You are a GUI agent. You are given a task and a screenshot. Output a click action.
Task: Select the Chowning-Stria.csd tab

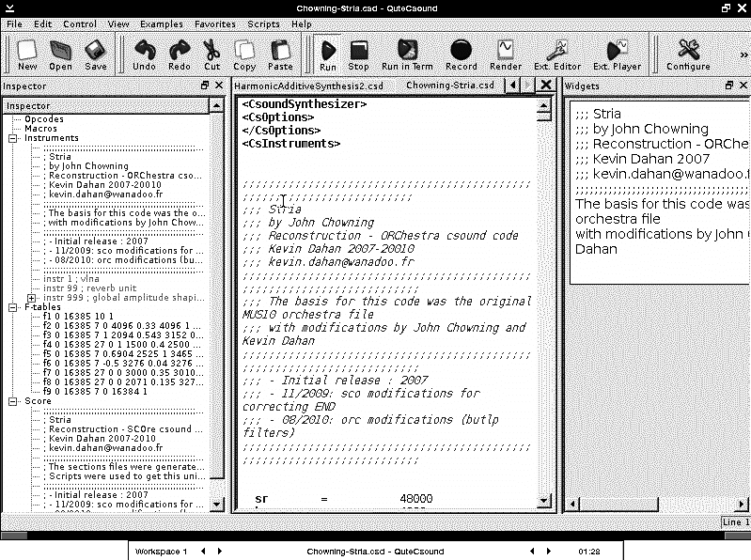point(450,86)
